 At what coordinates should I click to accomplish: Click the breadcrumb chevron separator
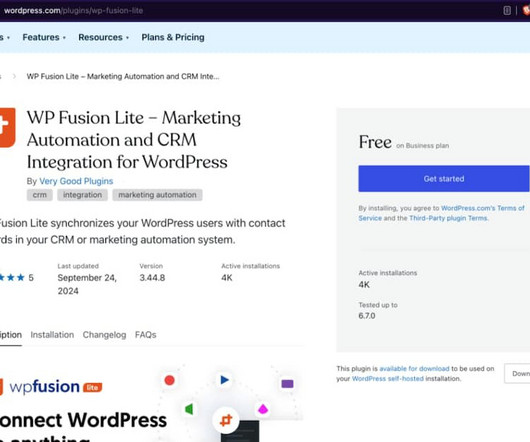pyautogui.click(x=14, y=77)
